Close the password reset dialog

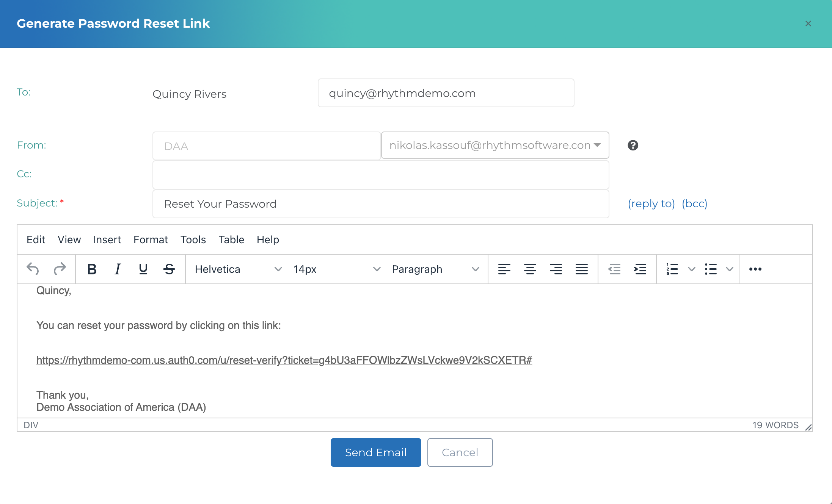(808, 23)
